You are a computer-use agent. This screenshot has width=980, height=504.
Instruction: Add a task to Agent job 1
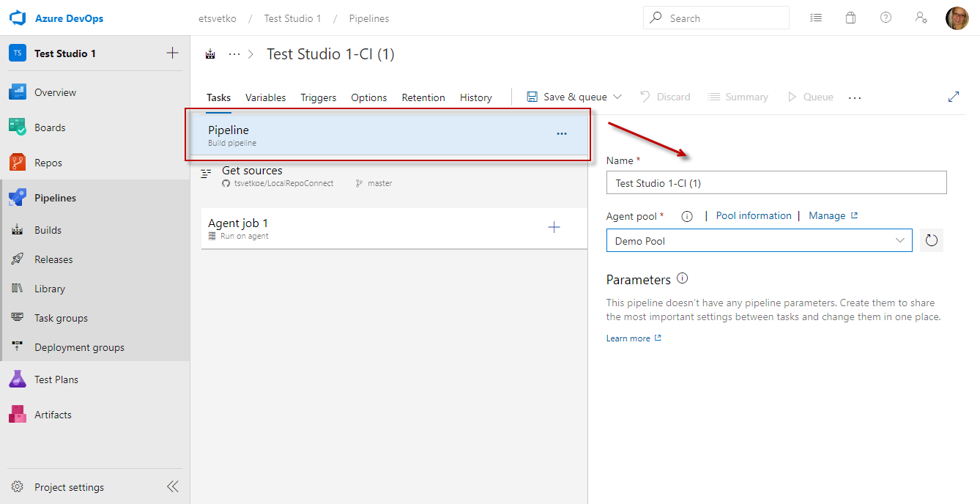(x=554, y=228)
